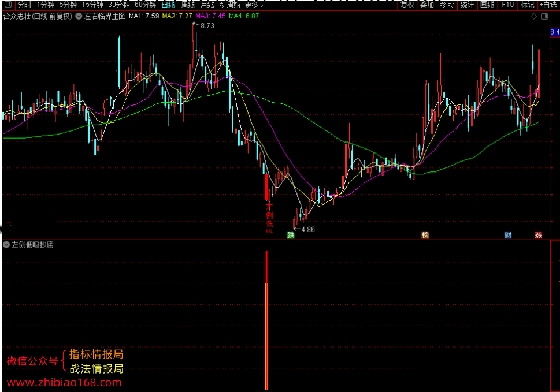Viewport: 560px width, 392px height.
Task: Click the 复权 button
Action: click(x=407, y=5)
